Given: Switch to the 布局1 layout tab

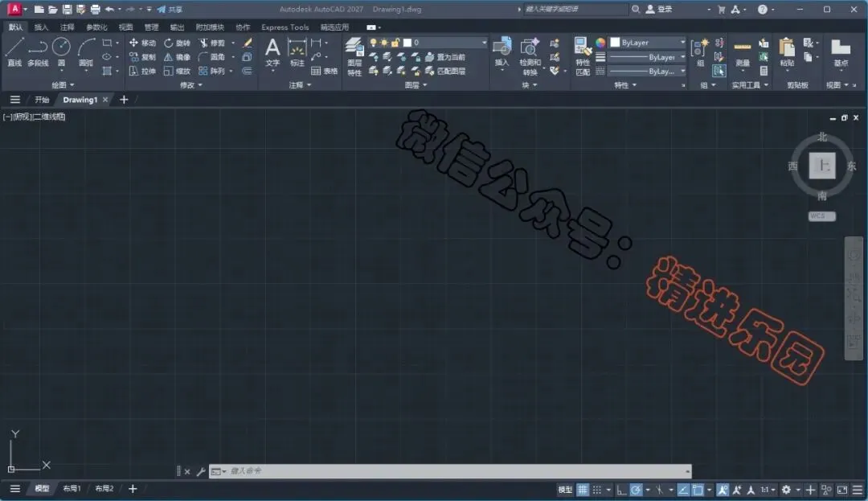Looking at the screenshot, I should 72,489.
